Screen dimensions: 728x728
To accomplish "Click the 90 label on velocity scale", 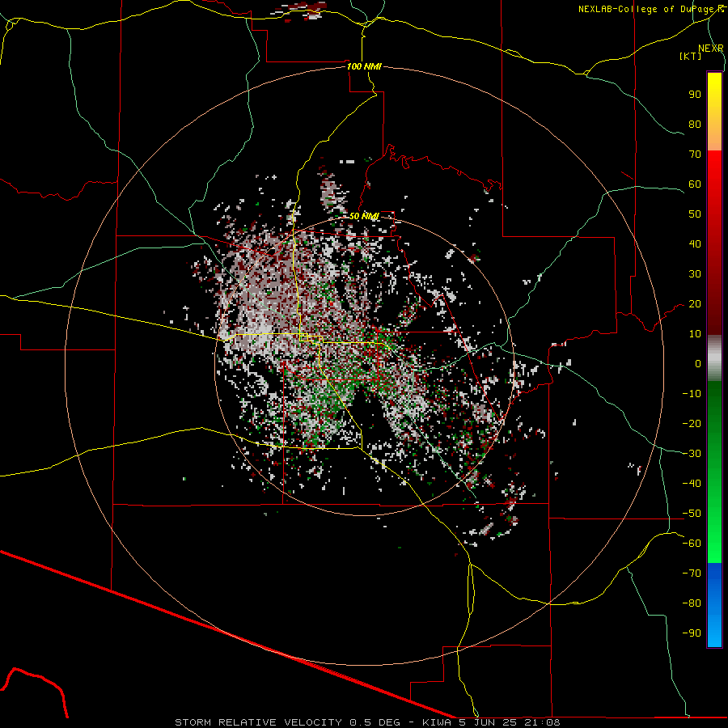I will (x=695, y=95).
